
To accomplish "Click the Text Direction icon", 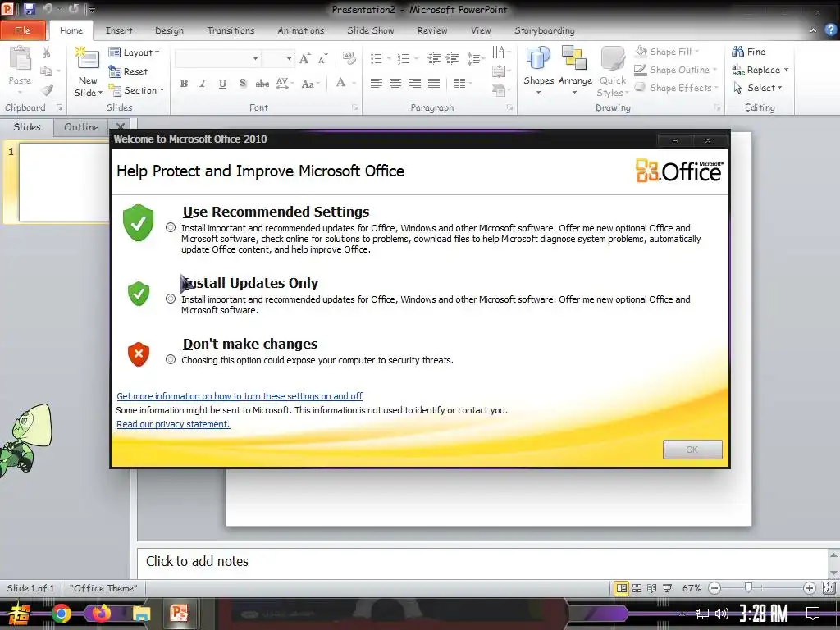I will point(499,52).
